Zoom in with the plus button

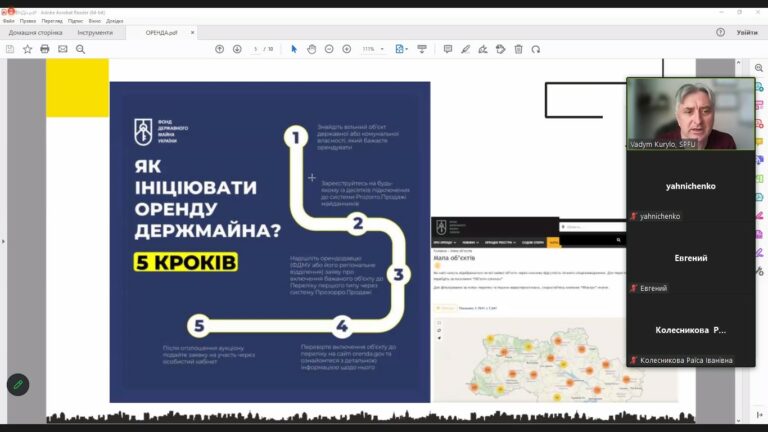click(346, 49)
